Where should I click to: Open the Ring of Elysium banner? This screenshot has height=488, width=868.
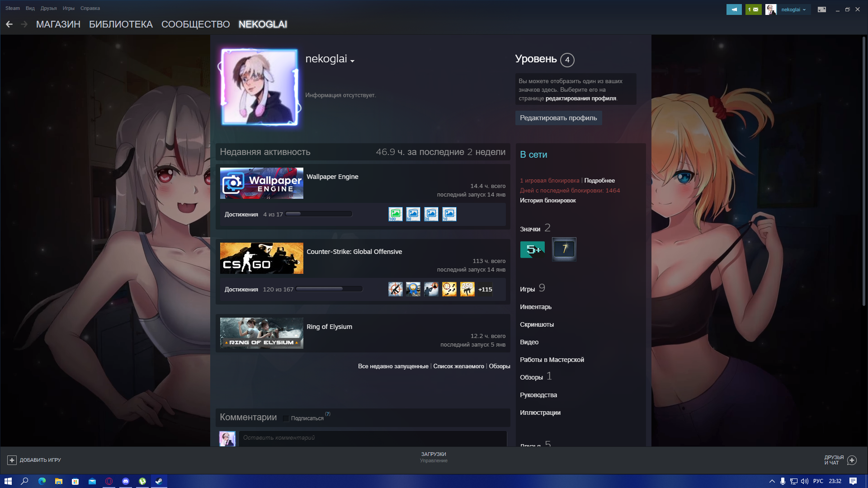pyautogui.click(x=261, y=333)
